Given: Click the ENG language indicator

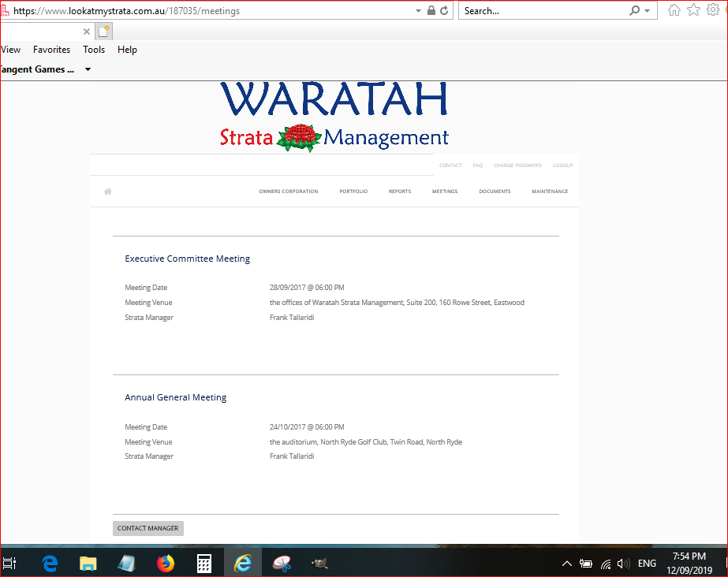Looking at the screenshot, I should click(647, 564).
